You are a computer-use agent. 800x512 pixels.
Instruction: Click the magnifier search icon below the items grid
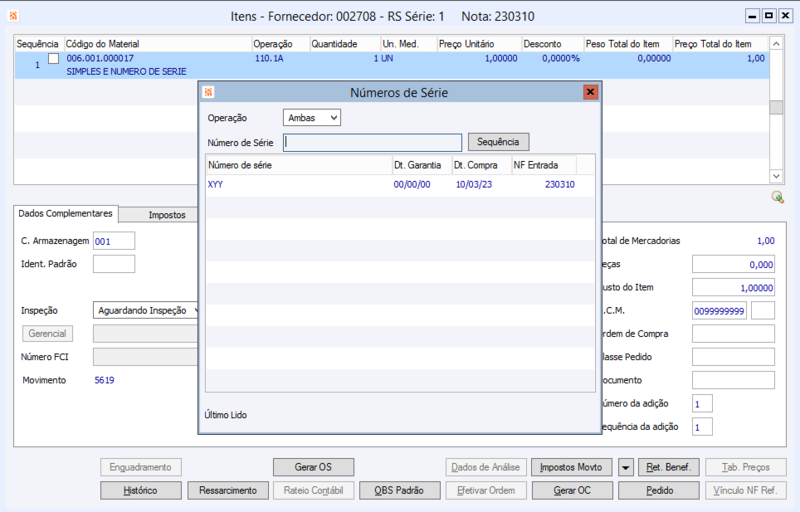point(778,197)
